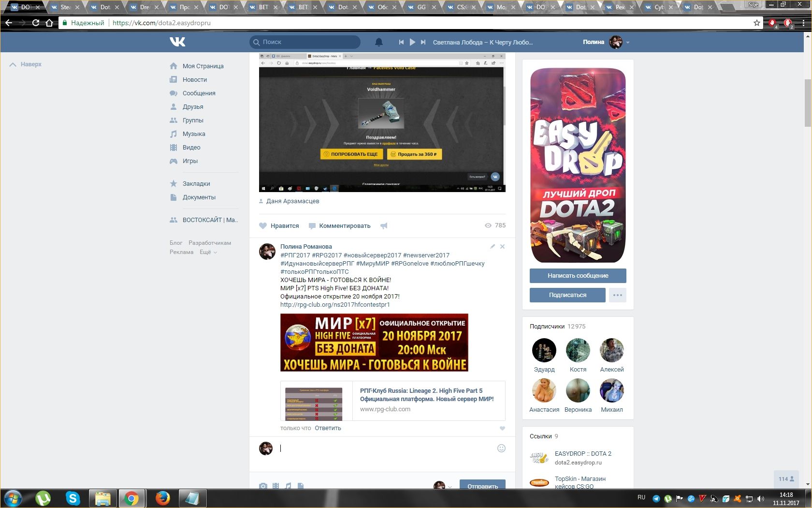The width and height of the screenshot is (812, 508).
Task: Click into the comment text field
Action: pyautogui.click(x=386, y=448)
